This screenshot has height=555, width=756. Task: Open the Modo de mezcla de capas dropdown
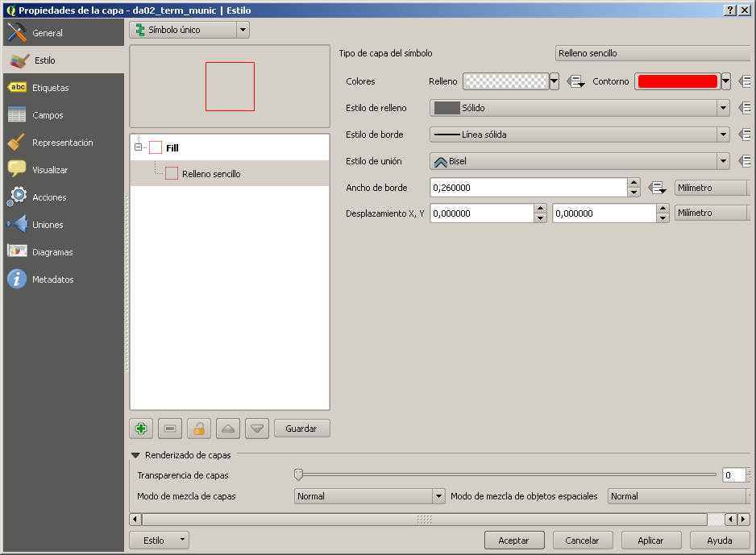click(x=369, y=496)
